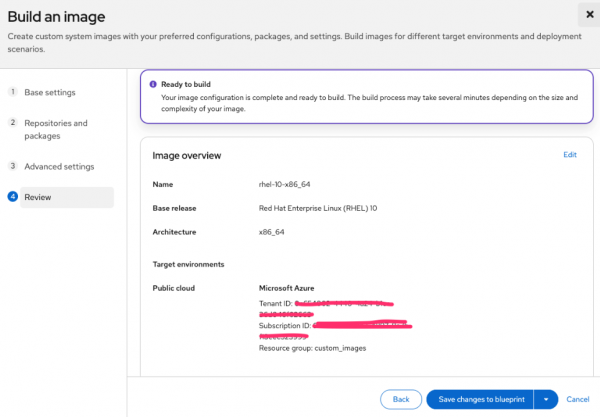
Task: Click the Subscription ID label
Action: point(285,326)
